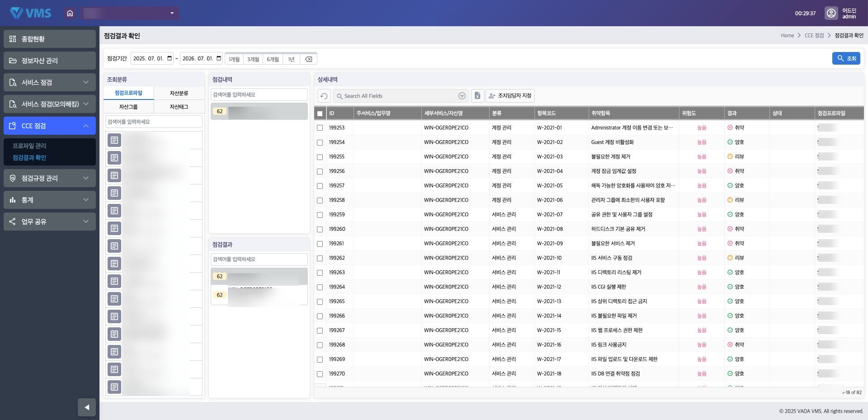Click 업무 공유 share icon in sidebar
868x420 pixels.
[x=13, y=222]
